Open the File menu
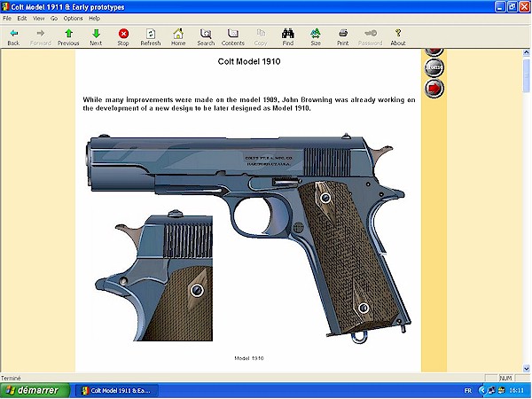 (7, 19)
